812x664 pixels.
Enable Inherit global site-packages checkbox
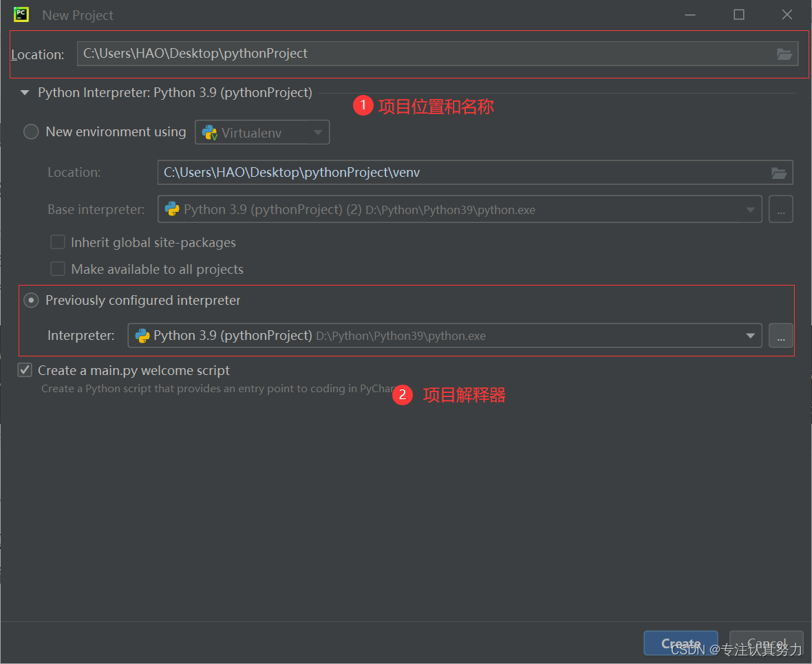pyautogui.click(x=58, y=242)
